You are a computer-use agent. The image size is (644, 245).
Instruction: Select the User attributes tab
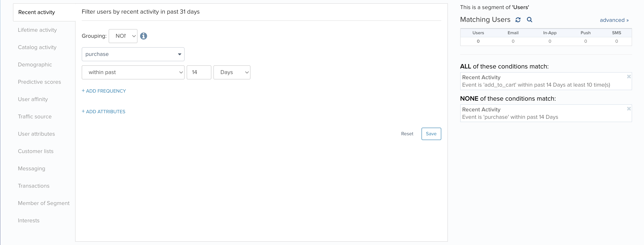tap(36, 134)
